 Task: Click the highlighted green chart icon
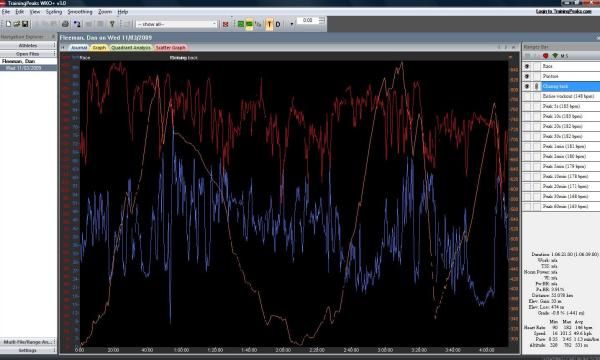coord(249,24)
